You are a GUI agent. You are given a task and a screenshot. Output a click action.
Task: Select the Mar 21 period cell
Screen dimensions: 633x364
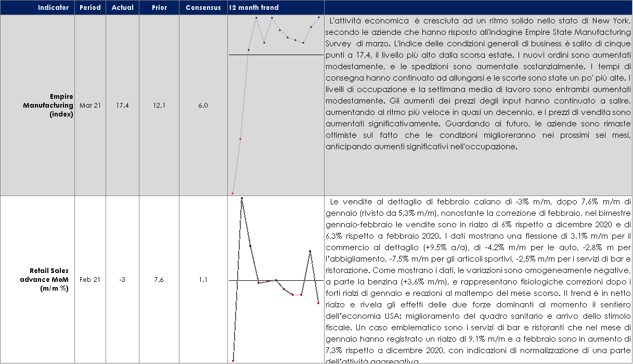coord(90,106)
